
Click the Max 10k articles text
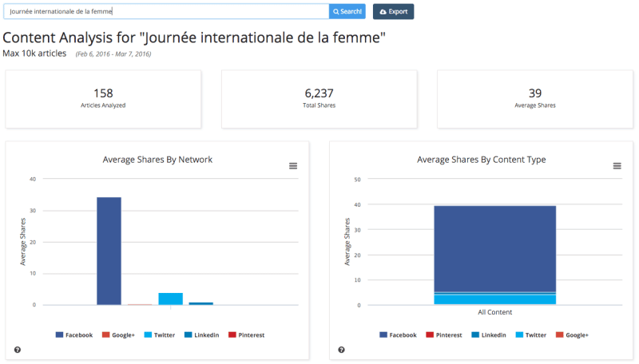(34, 53)
